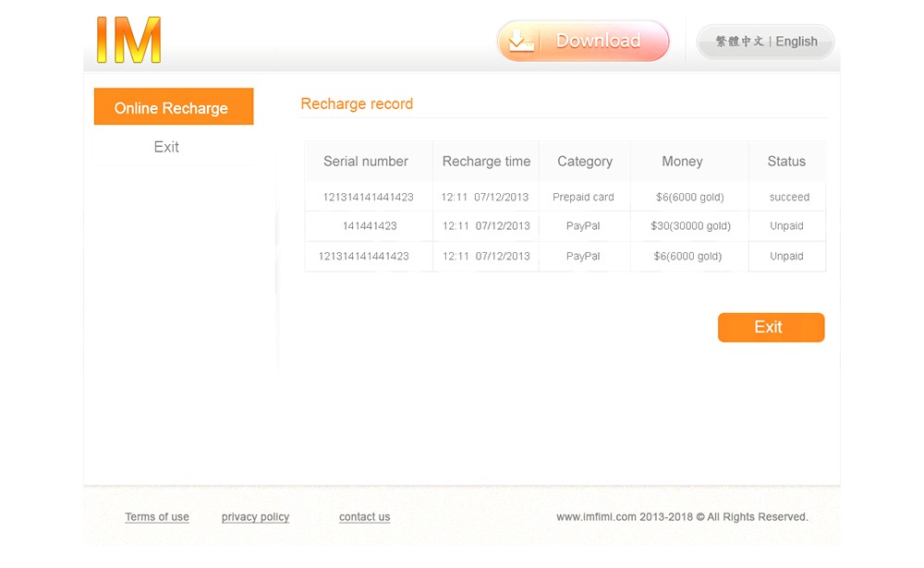The height and width of the screenshot is (568, 924).
Task: Click the succeed status cell
Action: coord(789,197)
